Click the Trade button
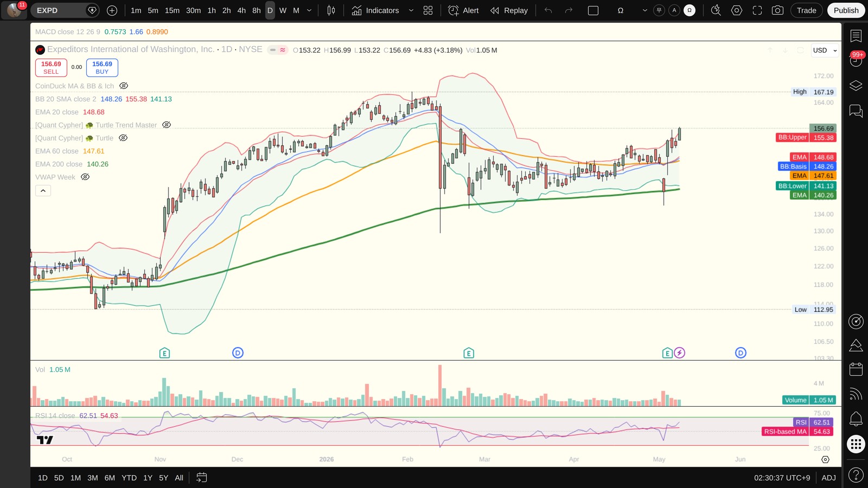The image size is (868, 488). click(x=807, y=10)
